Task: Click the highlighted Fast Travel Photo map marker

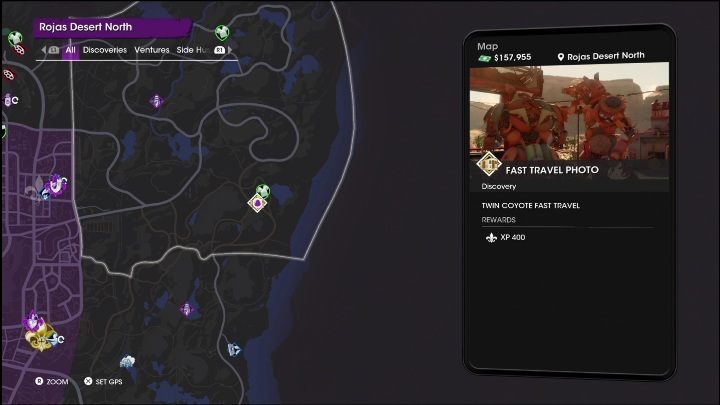Action: click(258, 202)
